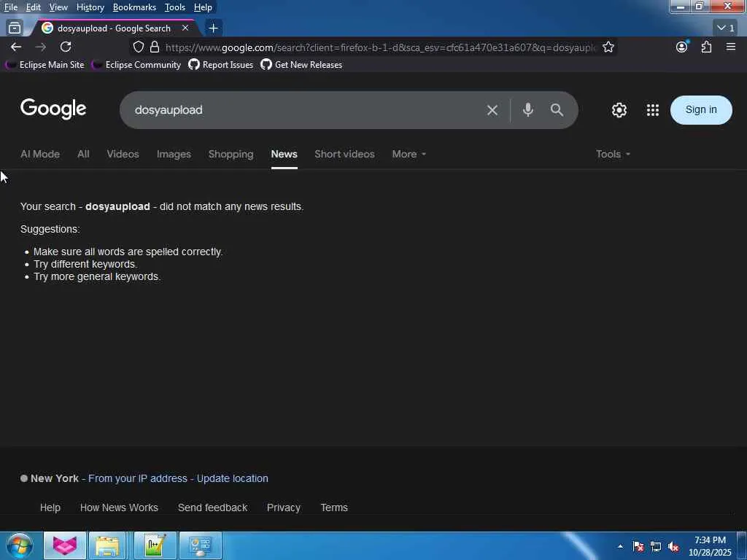Open Google quick settings gear
Image resolution: width=747 pixels, height=560 pixels.
(x=619, y=110)
